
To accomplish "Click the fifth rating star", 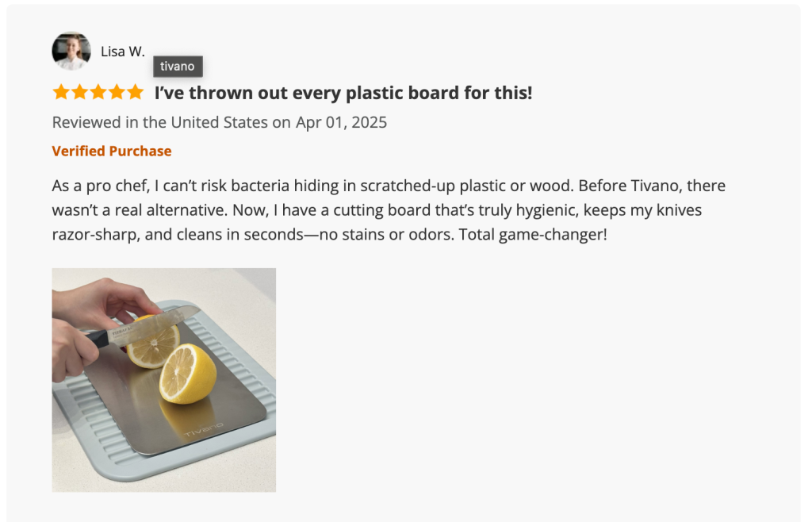I will [135, 92].
